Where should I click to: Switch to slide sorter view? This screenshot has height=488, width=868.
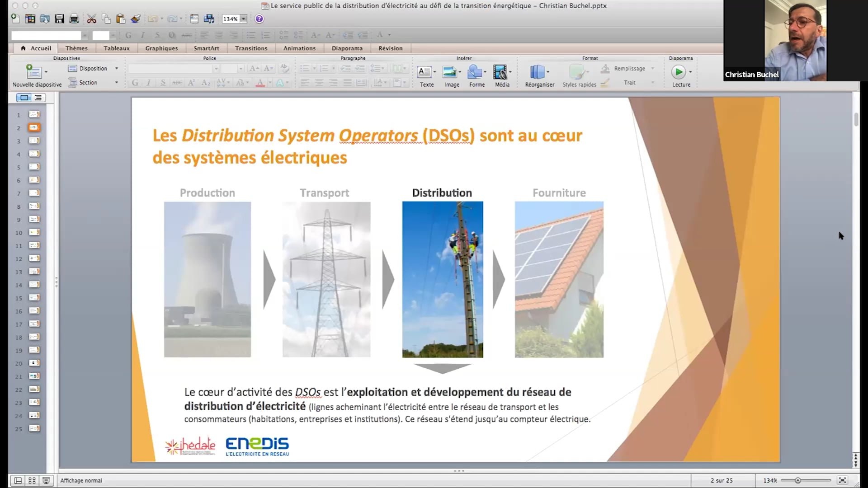(x=32, y=480)
